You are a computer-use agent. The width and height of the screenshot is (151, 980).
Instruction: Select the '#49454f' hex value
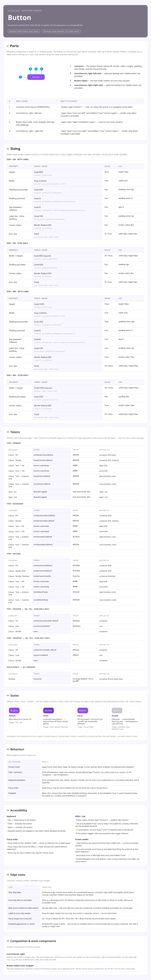click(x=76, y=600)
